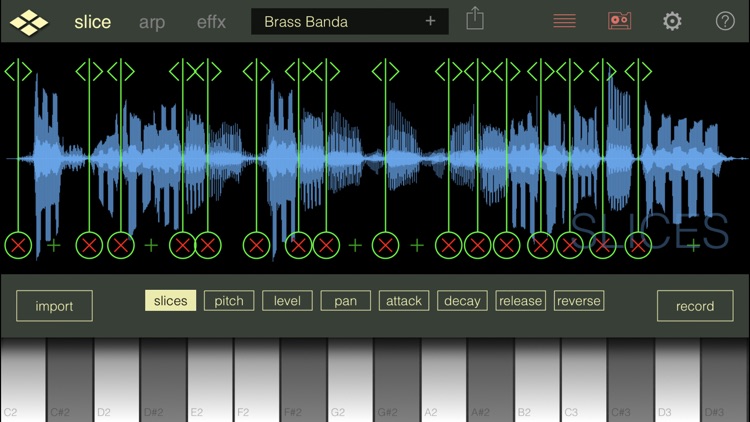
Task: Open the share/export icon
Action: pos(474,19)
